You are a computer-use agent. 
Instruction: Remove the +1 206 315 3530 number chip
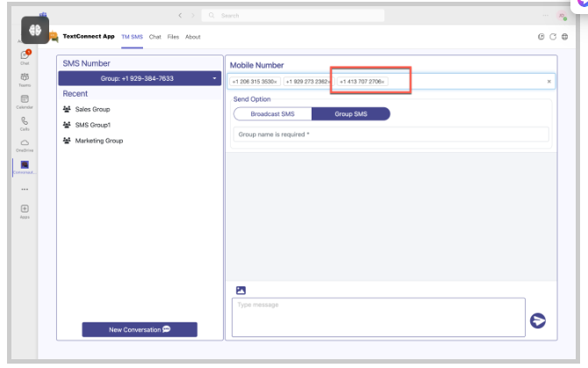click(x=276, y=82)
